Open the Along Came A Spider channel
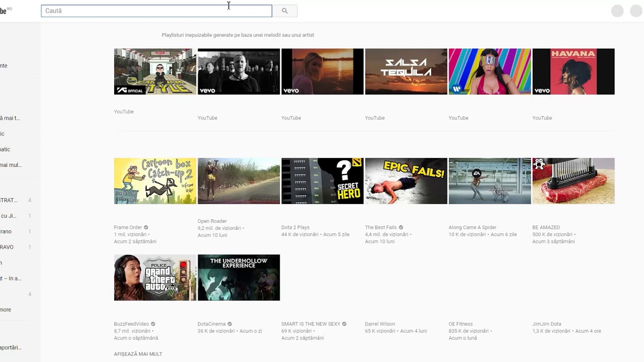Image resolution: width=644 pixels, height=362 pixels. pos(472,227)
